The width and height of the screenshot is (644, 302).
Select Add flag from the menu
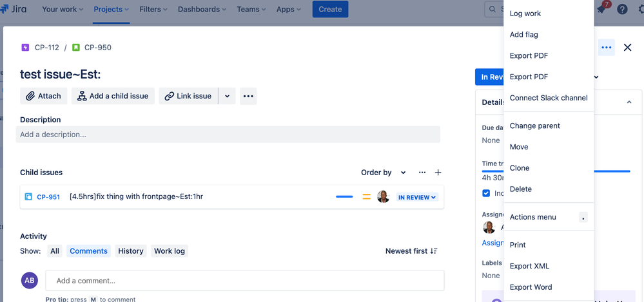click(549, 35)
